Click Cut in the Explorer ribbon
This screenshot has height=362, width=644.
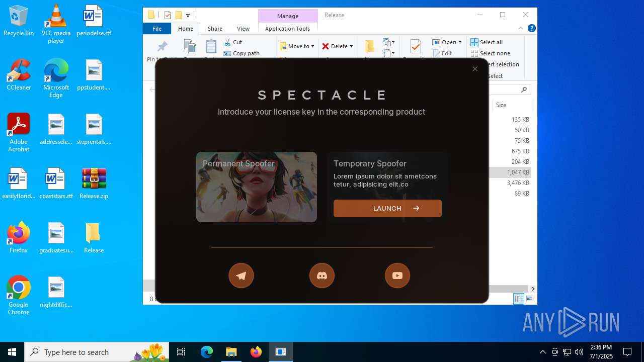[x=233, y=42]
